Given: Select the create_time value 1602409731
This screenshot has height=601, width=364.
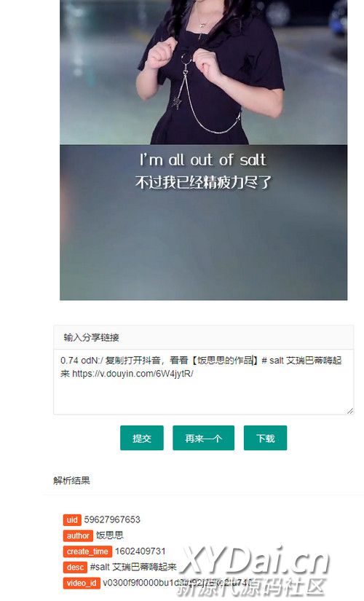Looking at the screenshot, I should click(141, 551).
